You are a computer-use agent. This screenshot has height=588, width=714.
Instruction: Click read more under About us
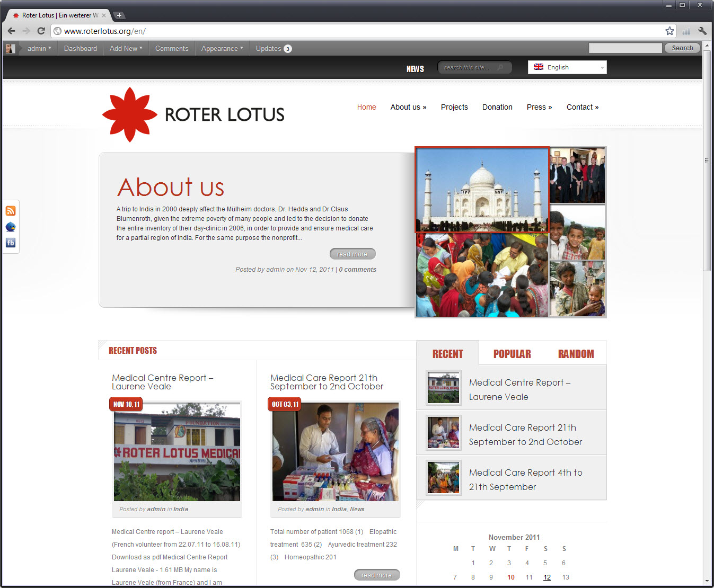tap(352, 254)
